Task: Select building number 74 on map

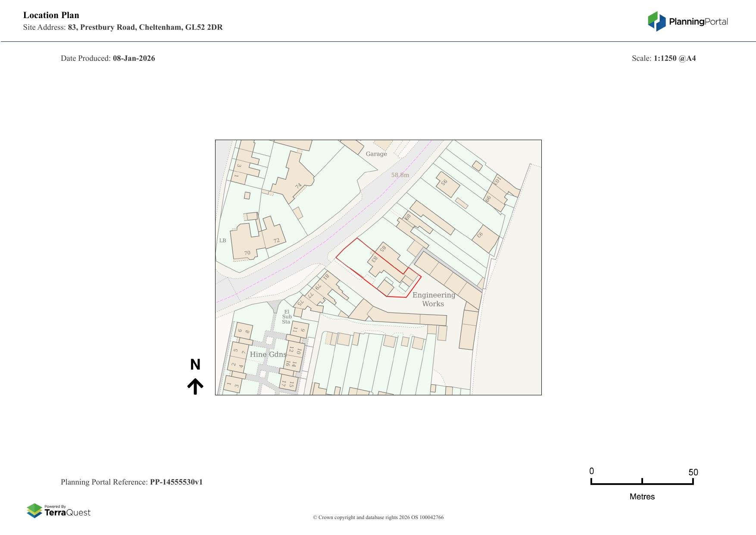Action: coord(298,186)
